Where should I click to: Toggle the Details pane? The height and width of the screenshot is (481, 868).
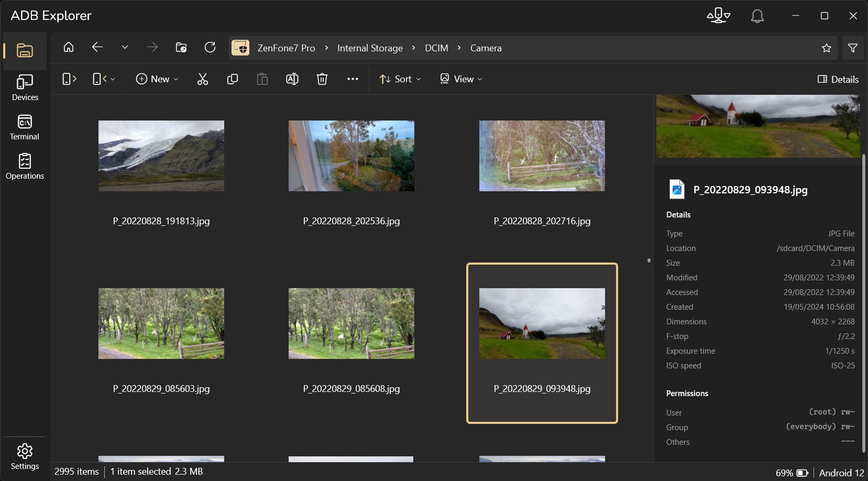tap(838, 79)
